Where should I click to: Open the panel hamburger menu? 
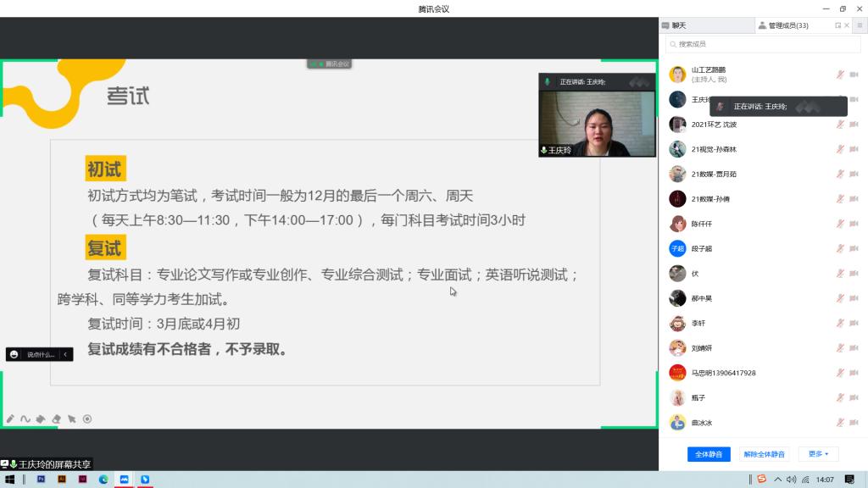click(x=859, y=25)
